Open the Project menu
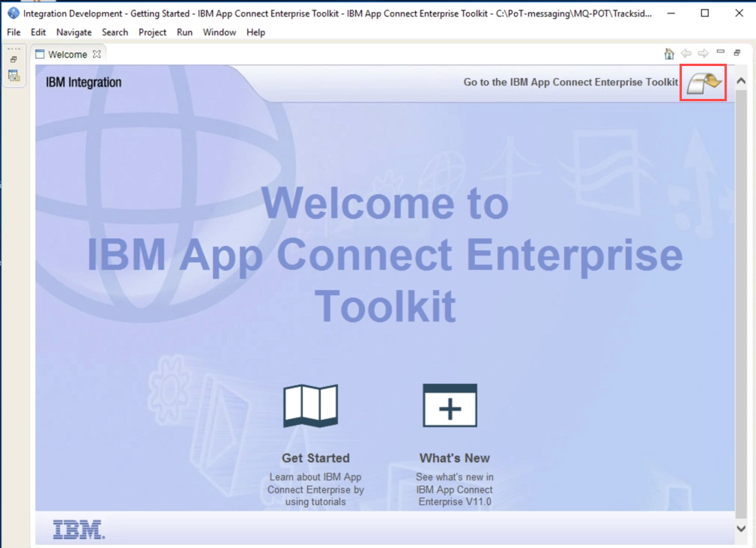 [152, 32]
